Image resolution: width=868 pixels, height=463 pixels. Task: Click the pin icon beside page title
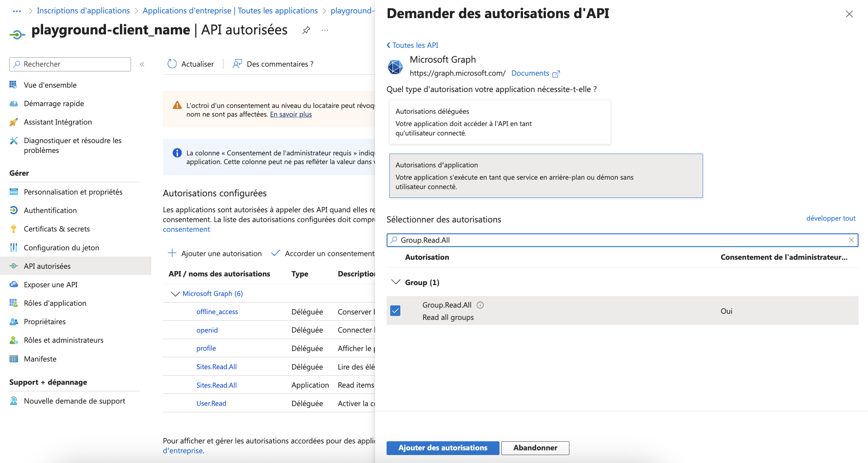306,30
